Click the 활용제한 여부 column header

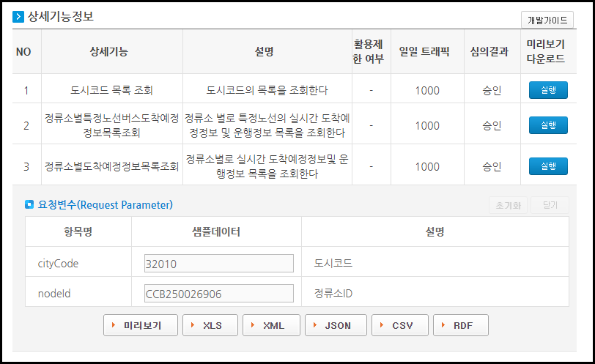(369, 51)
